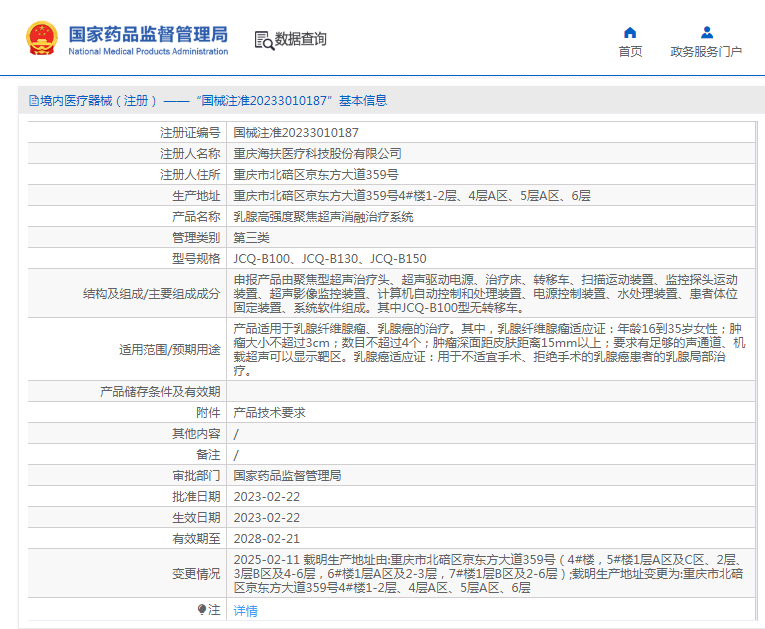Select product name 乳腺高强度聚焦超声消融治疗系统

point(323,217)
